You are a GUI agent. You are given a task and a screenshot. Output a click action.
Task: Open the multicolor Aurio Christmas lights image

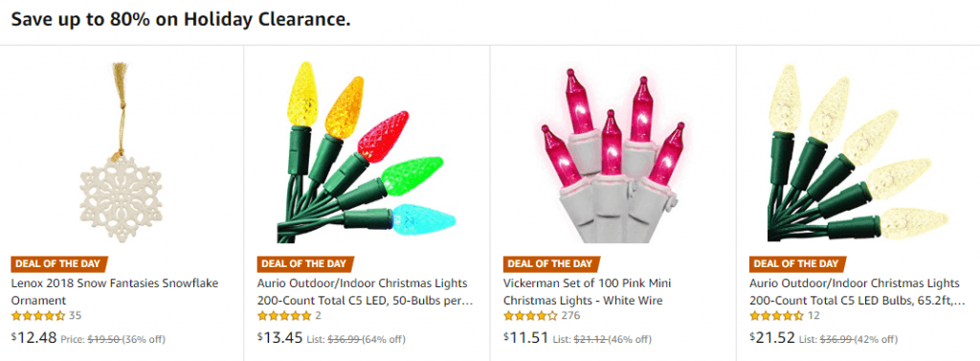[x=367, y=152]
